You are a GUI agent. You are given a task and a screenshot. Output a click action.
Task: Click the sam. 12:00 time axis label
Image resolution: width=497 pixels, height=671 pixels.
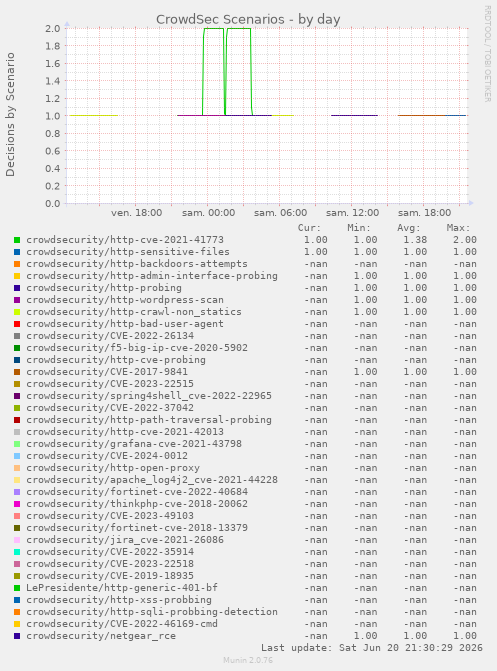click(x=352, y=213)
